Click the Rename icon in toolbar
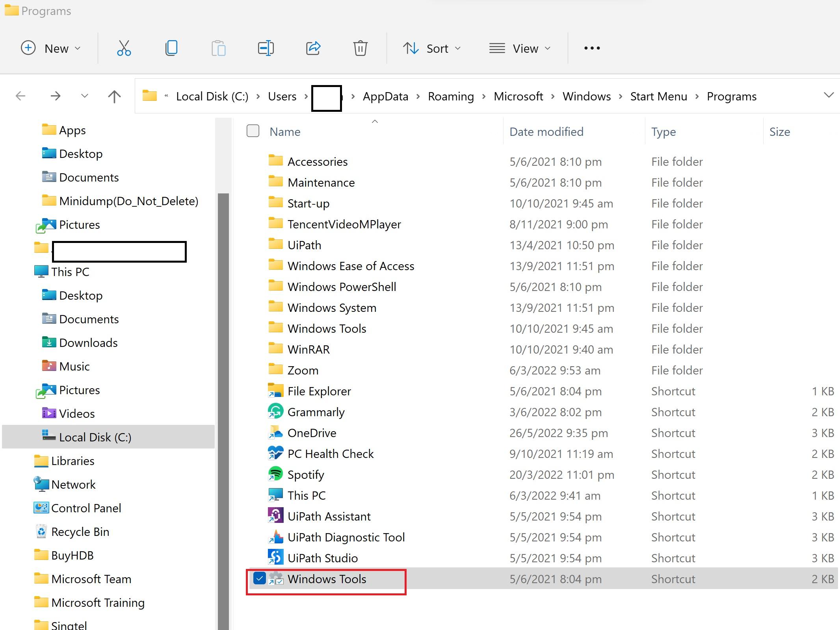The height and width of the screenshot is (630, 840). (266, 48)
